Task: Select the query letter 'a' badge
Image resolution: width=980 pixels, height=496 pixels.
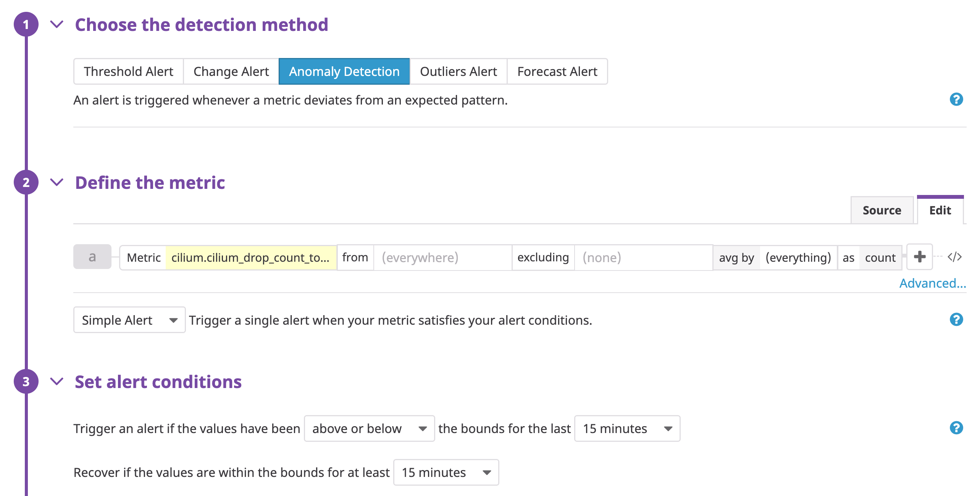Action: pos(92,257)
